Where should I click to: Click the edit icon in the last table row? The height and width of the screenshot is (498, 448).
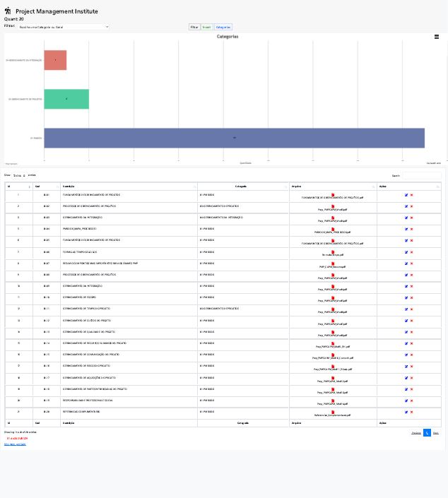click(406, 412)
